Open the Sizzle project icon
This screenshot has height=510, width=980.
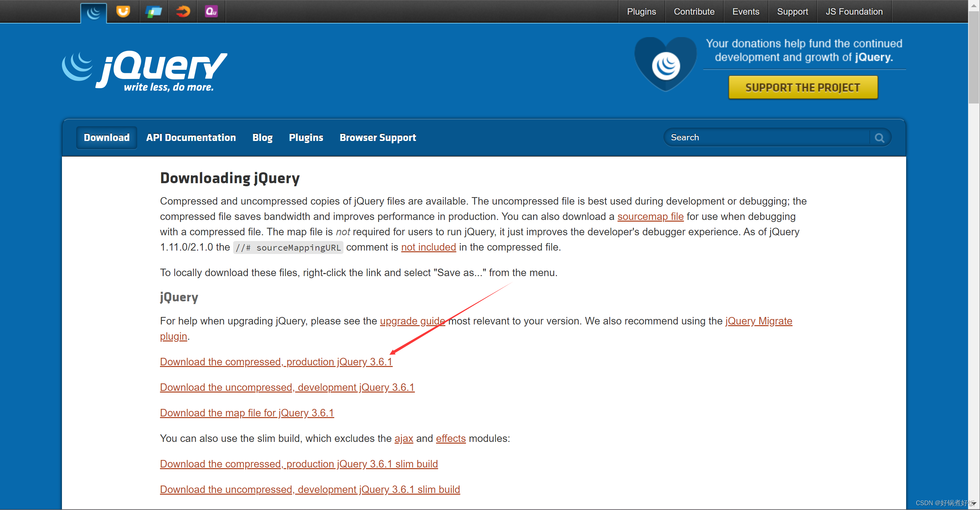pos(182,12)
